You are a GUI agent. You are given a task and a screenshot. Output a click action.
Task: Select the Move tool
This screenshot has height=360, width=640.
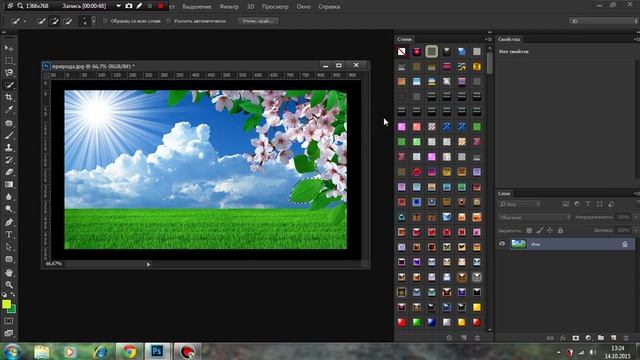[x=9, y=48]
